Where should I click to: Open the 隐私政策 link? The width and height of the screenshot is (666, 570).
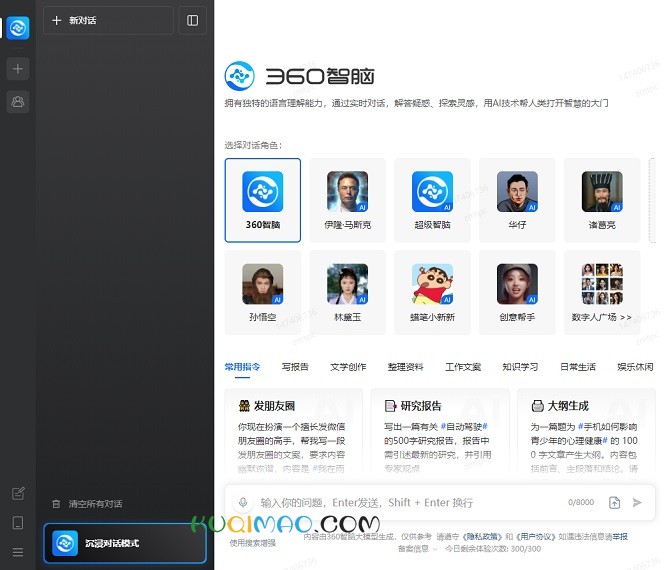(x=482, y=537)
